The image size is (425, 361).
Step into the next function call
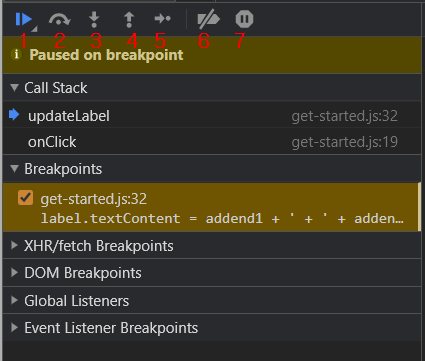click(94, 20)
